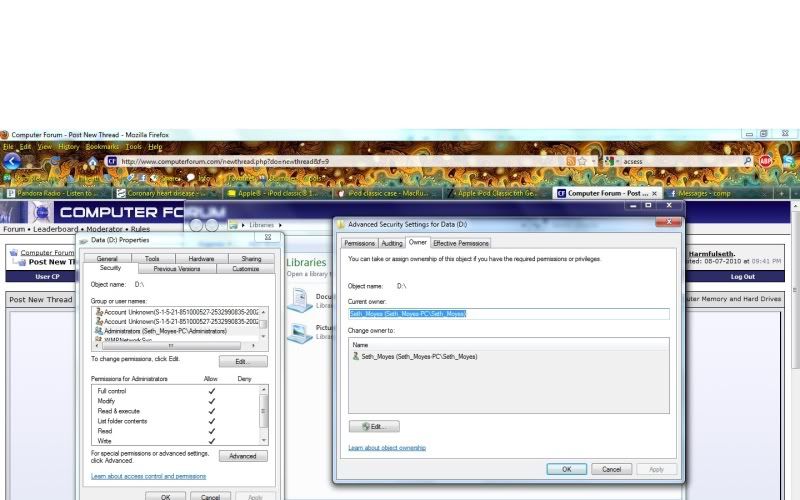Switch to the Effective Permissions tab
Image resolution: width=800 pixels, height=500 pixels.
pos(461,243)
